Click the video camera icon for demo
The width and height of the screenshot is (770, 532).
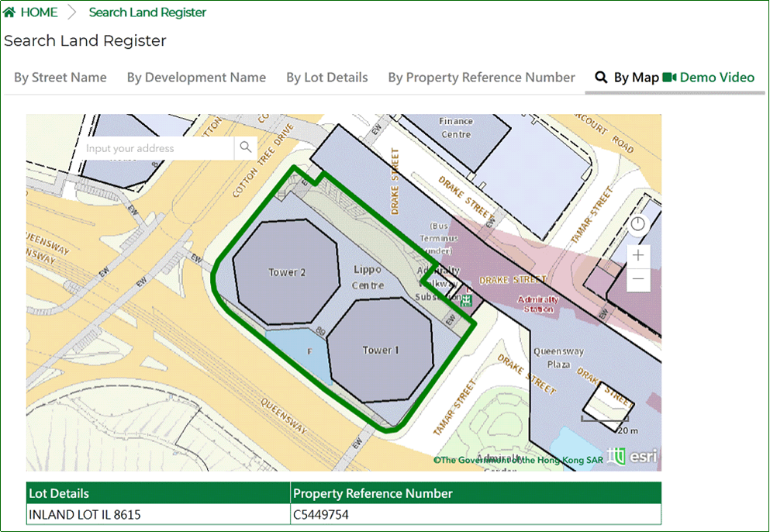tap(669, 77)
